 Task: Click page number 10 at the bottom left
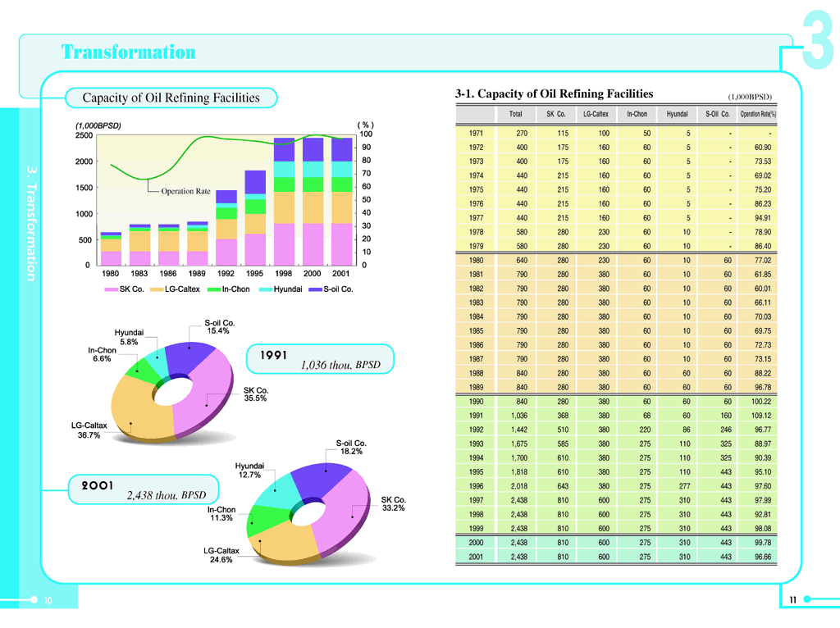point(48,601)
